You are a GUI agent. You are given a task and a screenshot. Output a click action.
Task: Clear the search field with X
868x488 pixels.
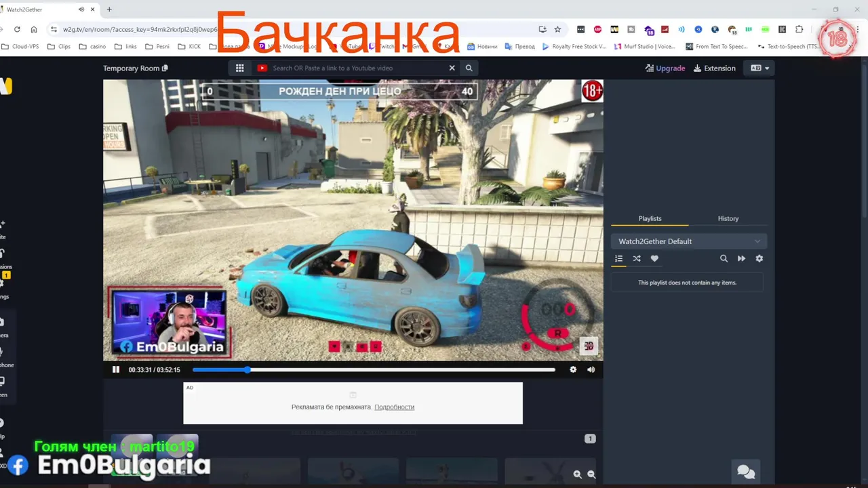[x=452, y=68]
